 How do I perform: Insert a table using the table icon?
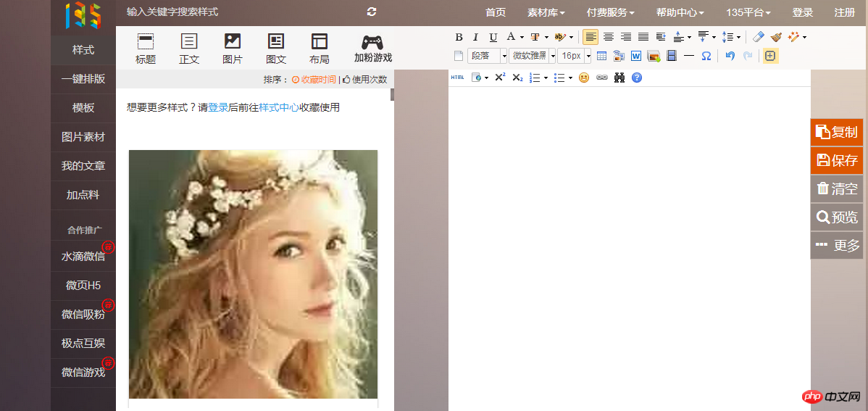point(601,56)
